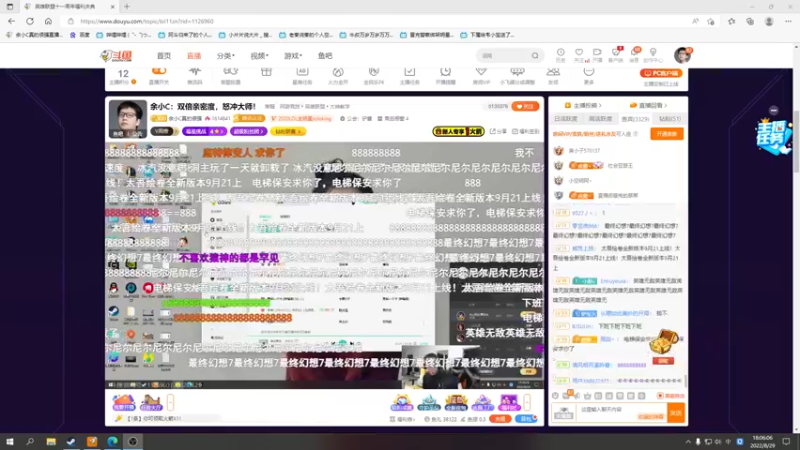This screenshot has width=800, height=450.
Task: Open the 友邻 people icon
Action: (553, 75)
